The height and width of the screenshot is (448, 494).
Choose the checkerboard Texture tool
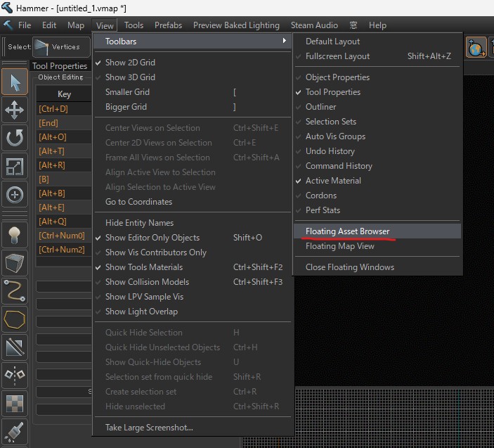point(15,404)
